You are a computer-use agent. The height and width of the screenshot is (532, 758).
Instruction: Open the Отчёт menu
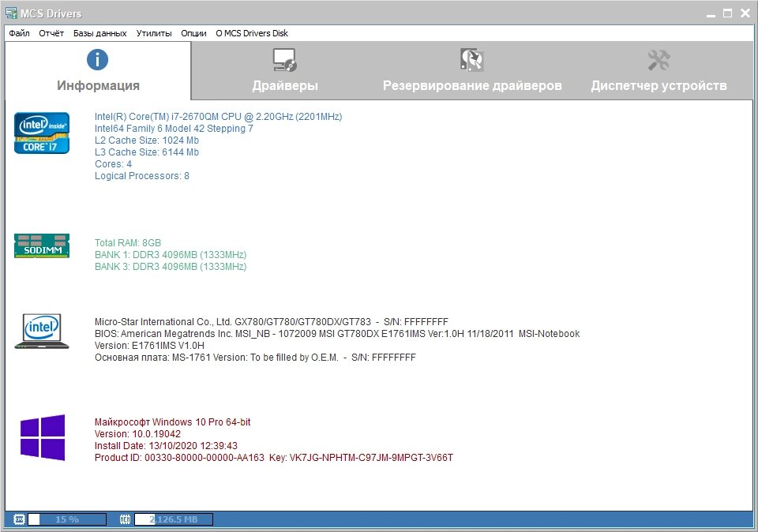[51, 33]
